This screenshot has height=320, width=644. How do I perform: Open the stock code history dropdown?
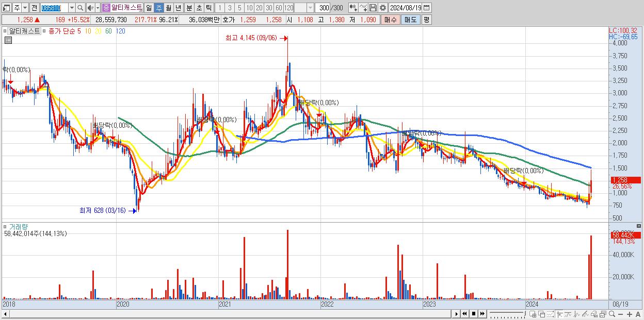coord(72,8)
